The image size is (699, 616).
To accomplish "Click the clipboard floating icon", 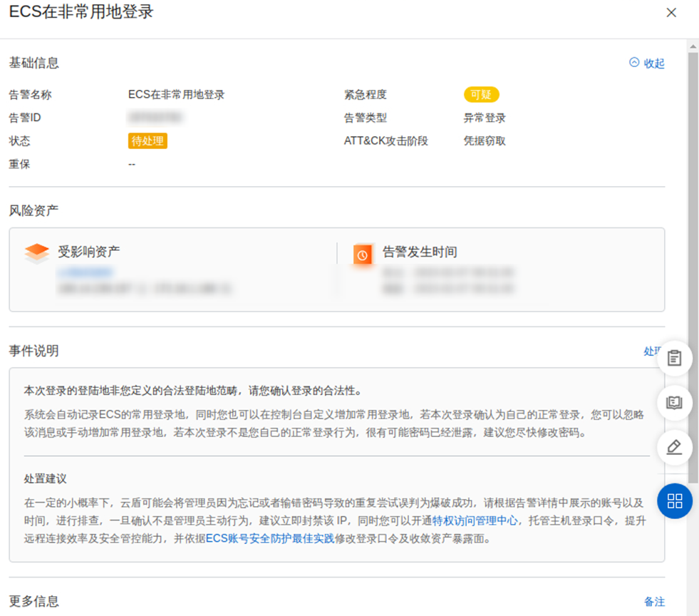I will pyautogui.click(x=674, y=358).
